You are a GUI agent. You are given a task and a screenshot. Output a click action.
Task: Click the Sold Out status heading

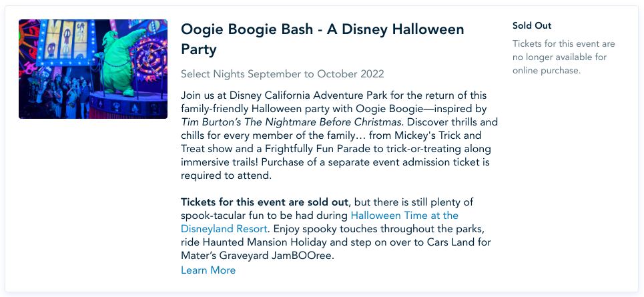532,26
